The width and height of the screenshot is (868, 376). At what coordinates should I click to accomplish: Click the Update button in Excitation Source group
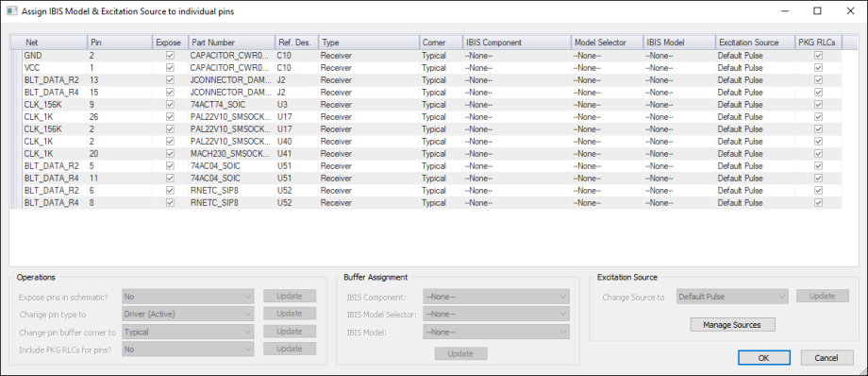point(822,296)
